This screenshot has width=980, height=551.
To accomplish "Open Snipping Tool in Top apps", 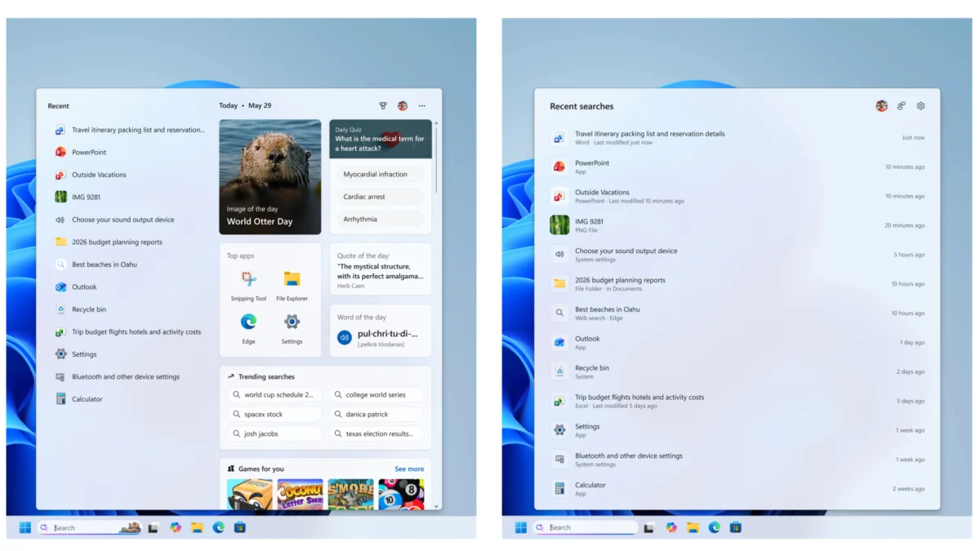I will click(248, 286).
